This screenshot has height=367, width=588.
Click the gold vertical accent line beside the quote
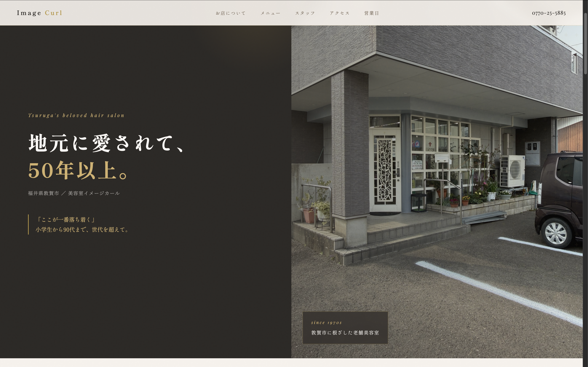click(x=28, y=225)
